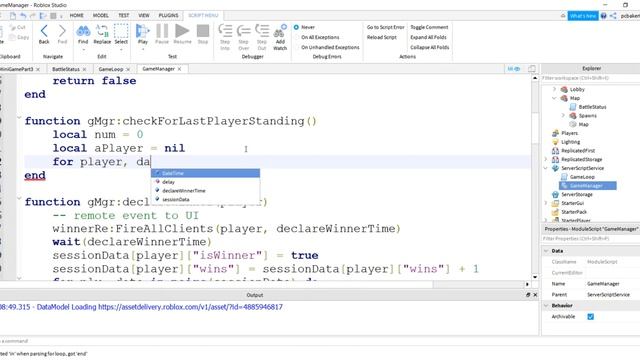The image size is (640, 360).
Task: Choose declareWinnerTime autocomplete suggestion
Action: click(205, 191)
